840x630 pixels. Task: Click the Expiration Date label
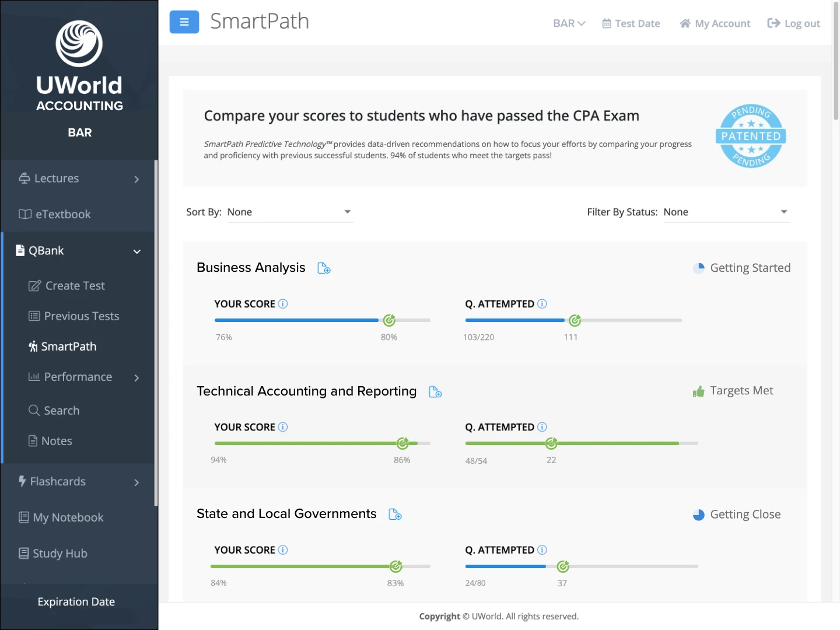point(76,602)
